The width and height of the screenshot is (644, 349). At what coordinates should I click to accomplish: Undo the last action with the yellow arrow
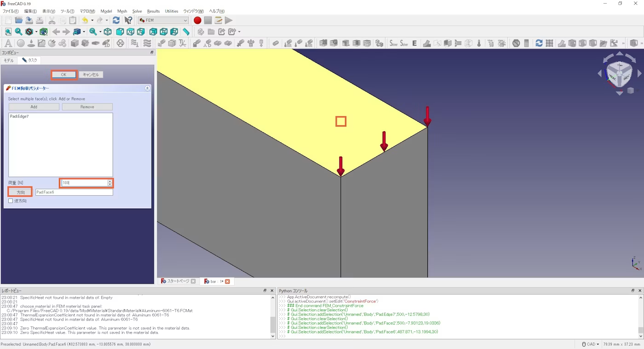(85, 20)
